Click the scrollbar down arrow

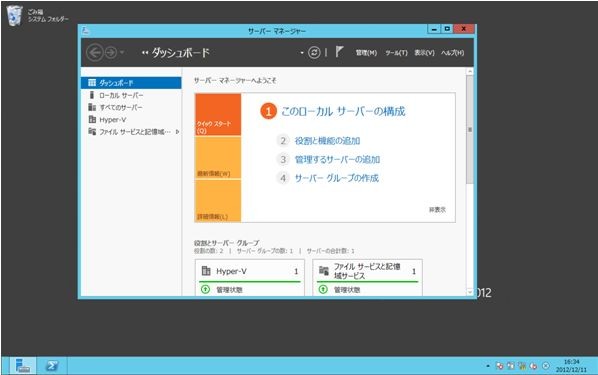click(470, 292)
